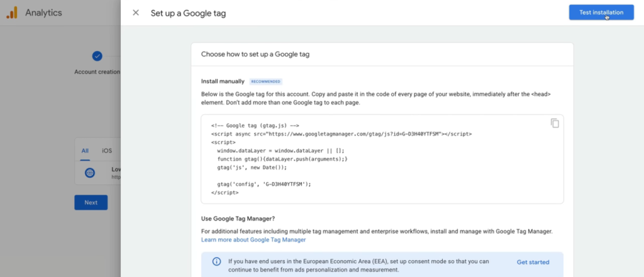Click the Next button in background page
This screenshot has width=644, height=277.
tap(91, 202)
